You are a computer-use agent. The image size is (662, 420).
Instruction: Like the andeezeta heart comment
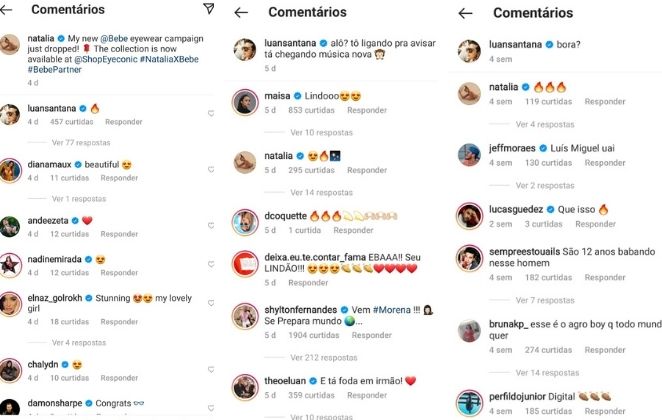(211, 225)
